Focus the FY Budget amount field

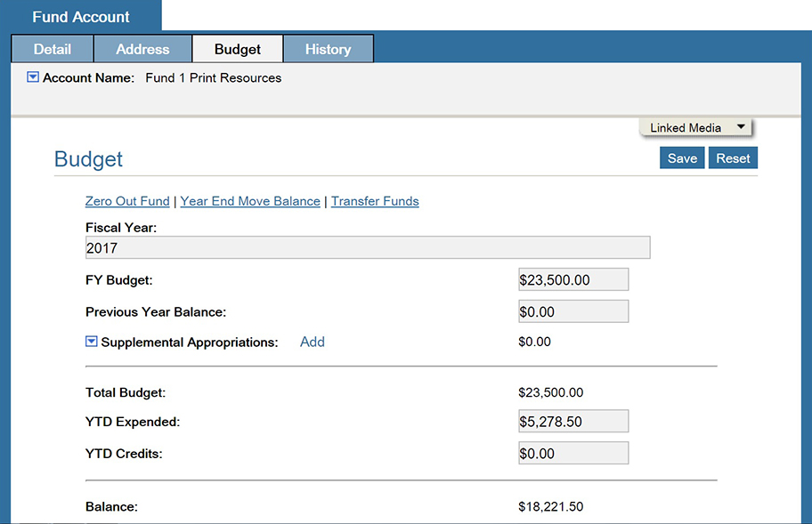click(x=573, y=279)
